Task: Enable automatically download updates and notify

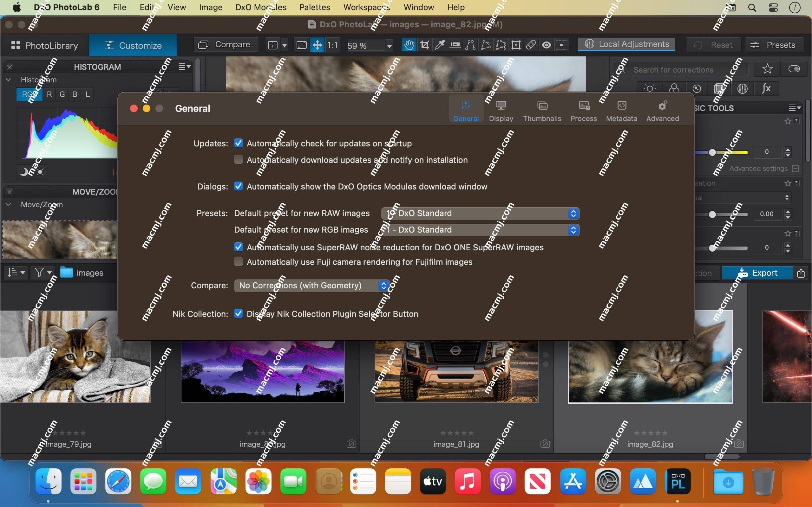Action: [238, 159]
